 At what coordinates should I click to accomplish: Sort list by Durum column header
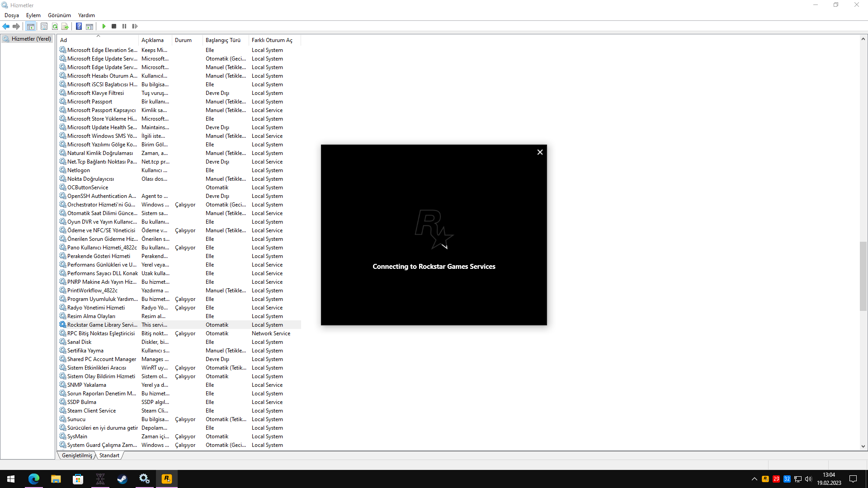coord(183,40)
